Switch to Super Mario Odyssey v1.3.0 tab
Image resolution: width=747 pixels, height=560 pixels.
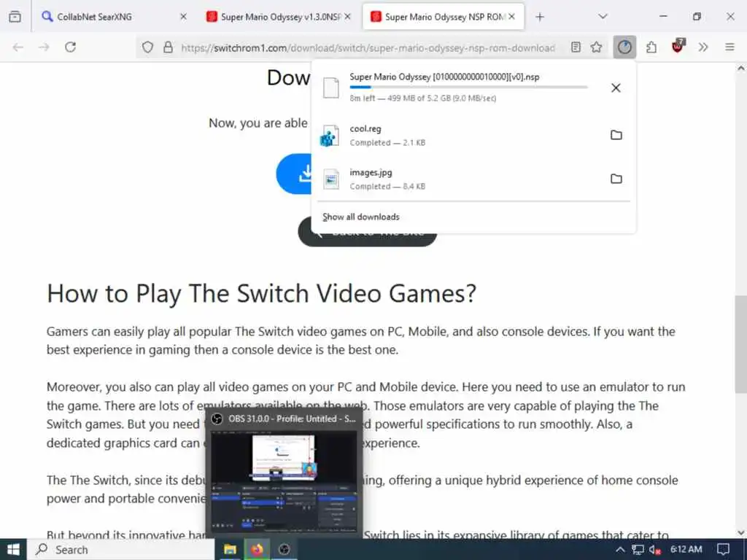(278, 17)
